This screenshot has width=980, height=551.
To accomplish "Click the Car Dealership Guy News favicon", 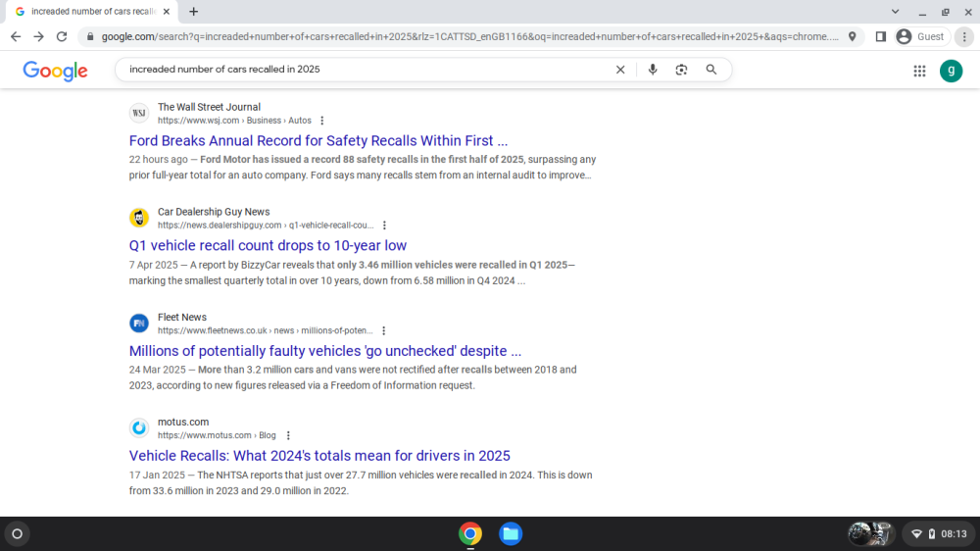I will 139,218.
